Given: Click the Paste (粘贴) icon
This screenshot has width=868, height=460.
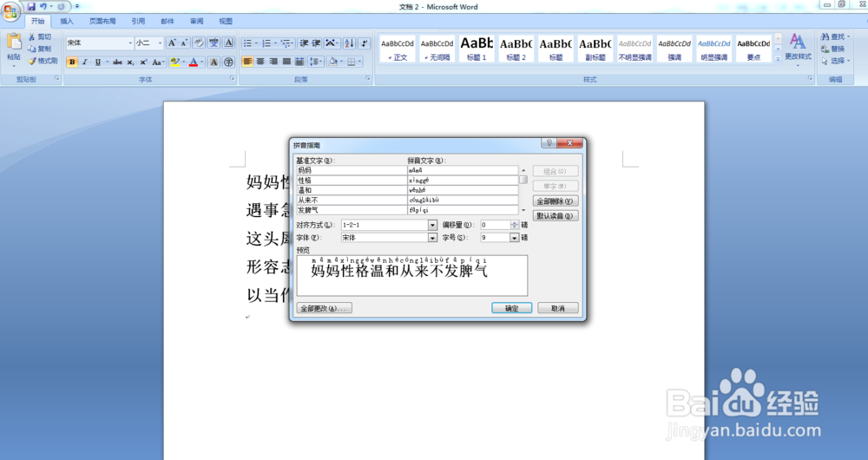Looking at the screenshot, I should [14, 43].
